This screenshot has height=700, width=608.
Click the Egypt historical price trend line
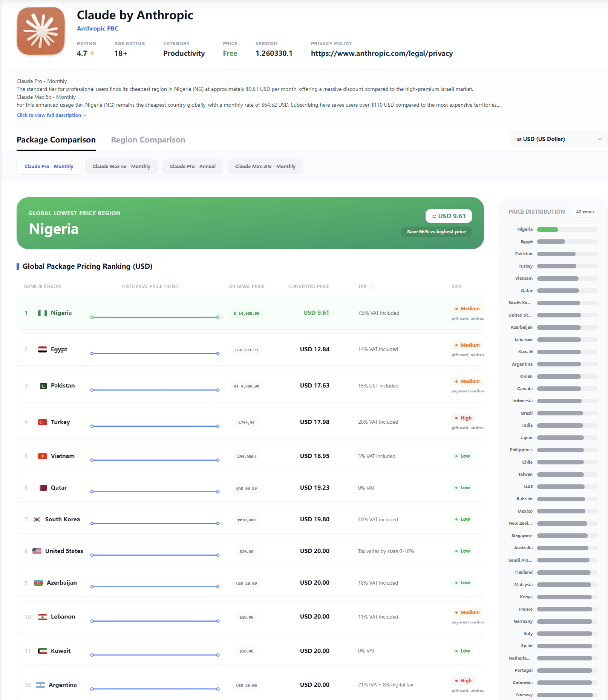(x=155, y=353)
